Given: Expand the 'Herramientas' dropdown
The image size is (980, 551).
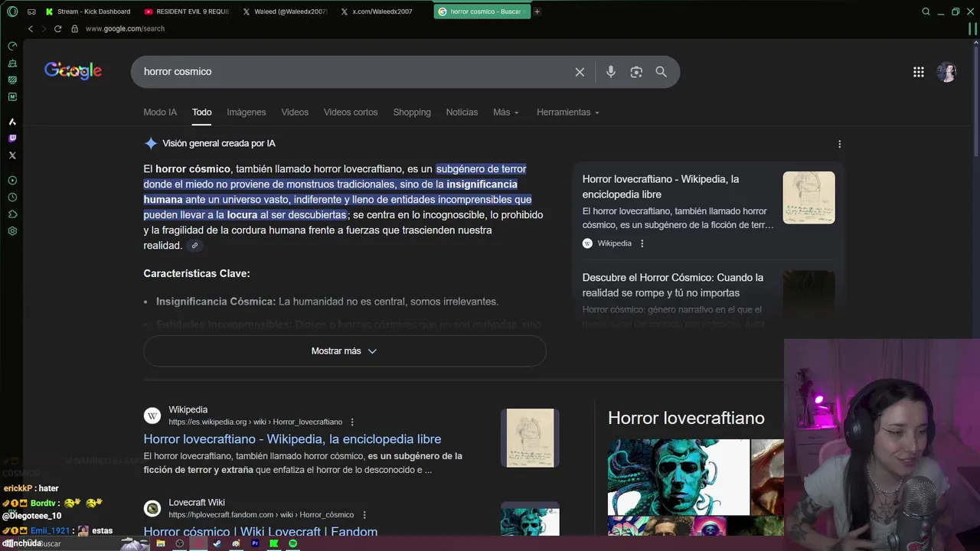Looking at the screenshot, I should [x=568, y=112].
